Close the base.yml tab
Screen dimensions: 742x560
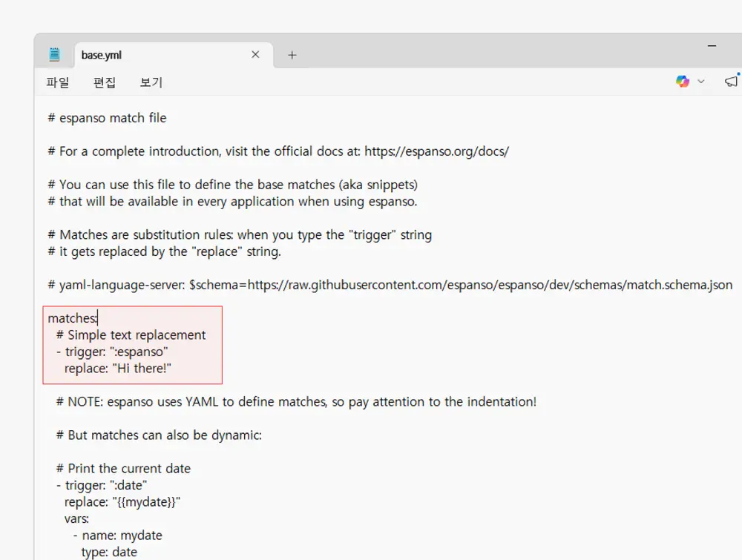(x=255, y=55)
